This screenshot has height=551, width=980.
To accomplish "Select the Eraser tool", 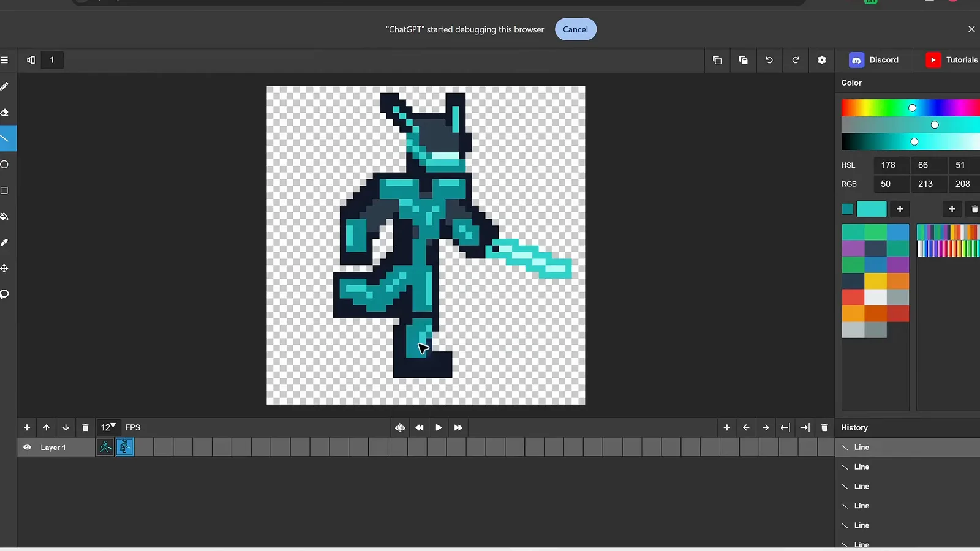I will coord(5,113).
